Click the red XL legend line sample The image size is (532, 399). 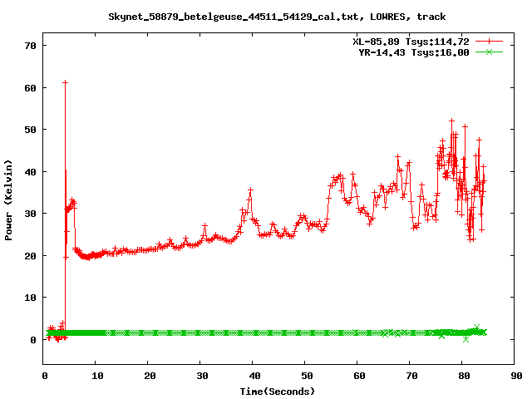(x=489, y=42)
